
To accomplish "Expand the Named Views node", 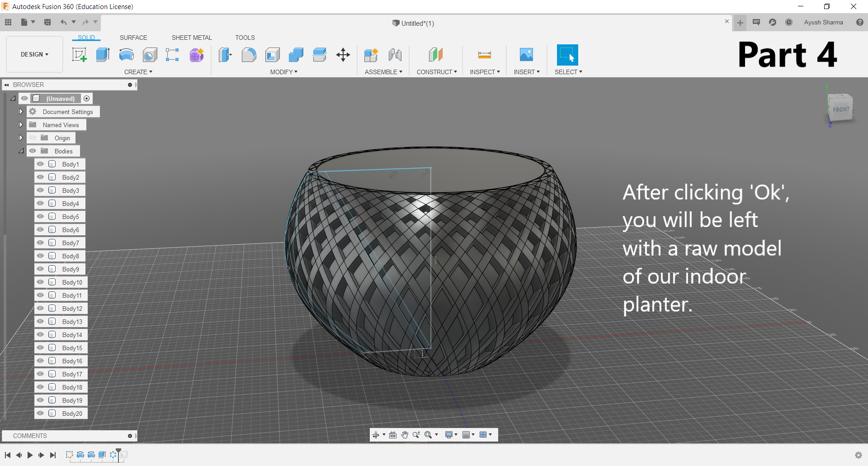I will [21, 125].
